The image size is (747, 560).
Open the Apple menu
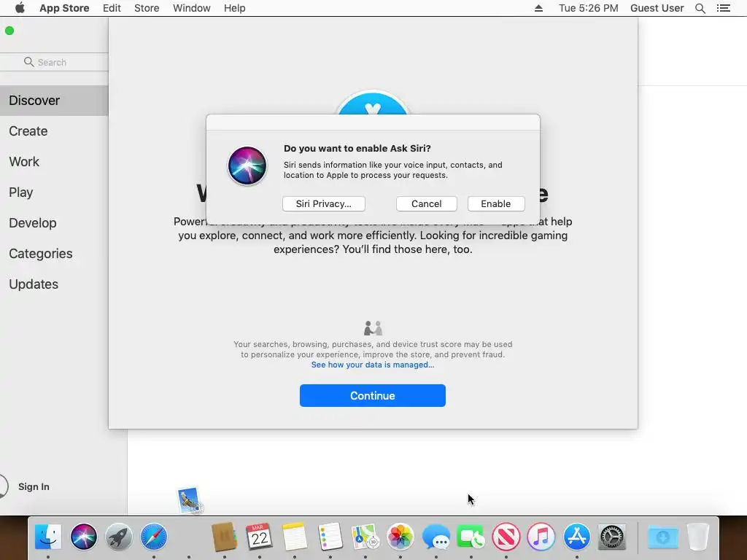tap(20, 8)
